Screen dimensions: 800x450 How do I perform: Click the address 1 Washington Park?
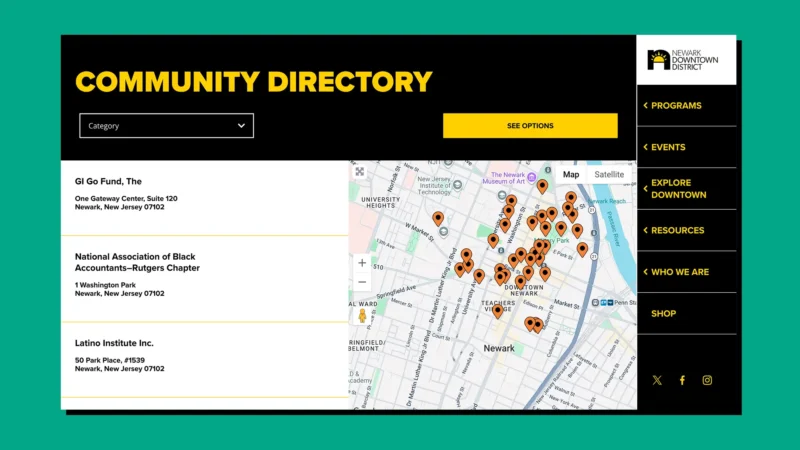105,285
